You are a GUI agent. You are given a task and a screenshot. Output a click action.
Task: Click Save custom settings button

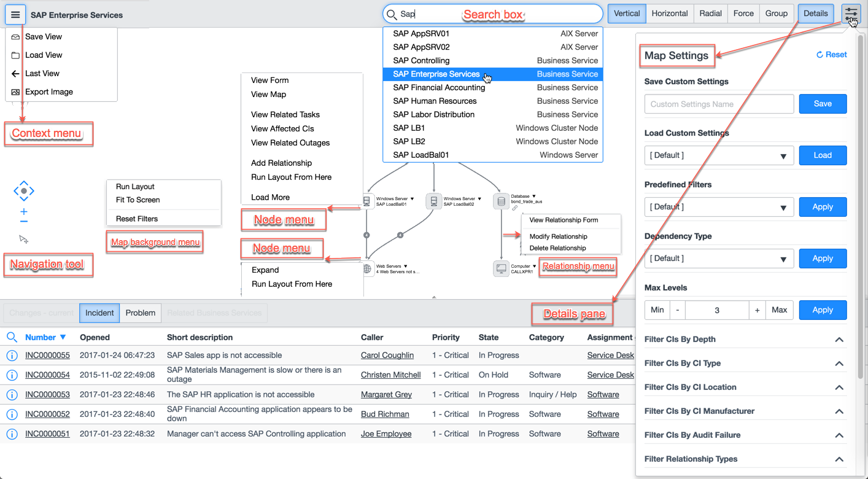pyautogui.click(x=823, y=104)
